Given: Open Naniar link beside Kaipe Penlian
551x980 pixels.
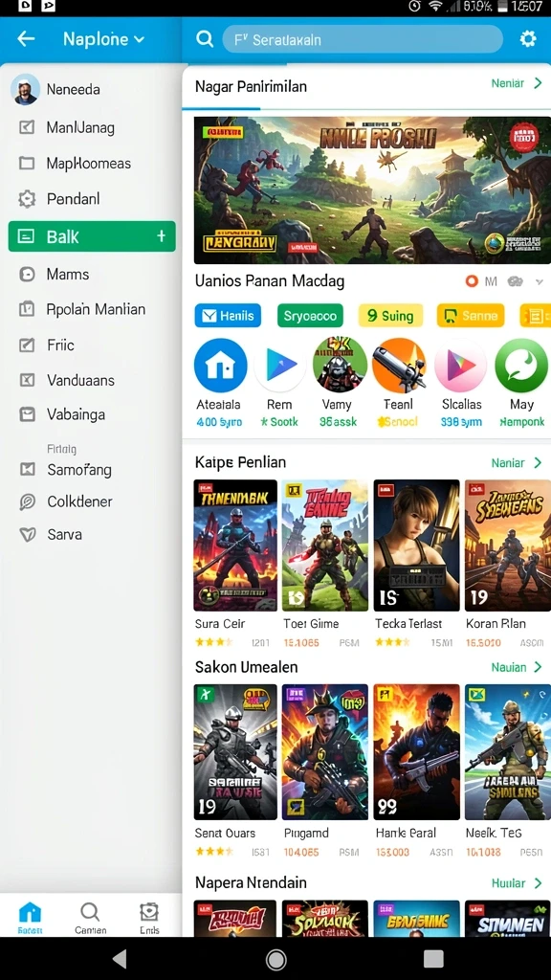Looking at the screenshot, I should pos(516,463).
